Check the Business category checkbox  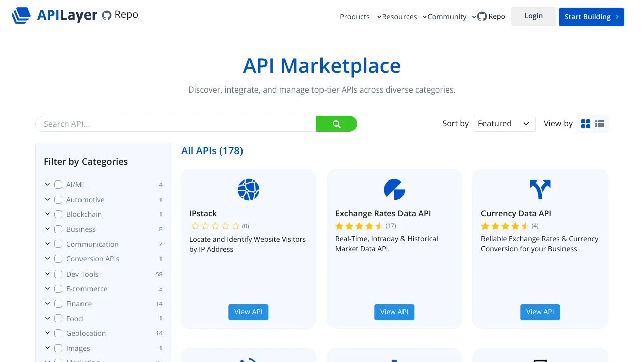coord(58,229)
